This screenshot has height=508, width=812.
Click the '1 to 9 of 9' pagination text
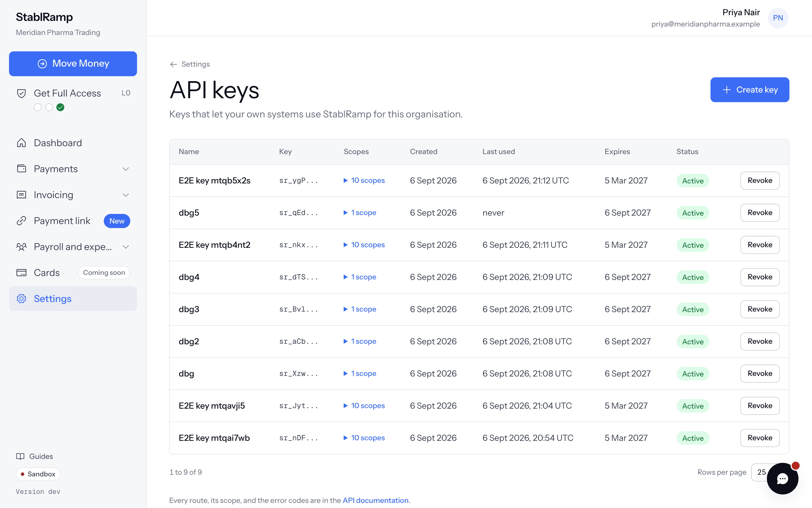click(x=186, y=472)
